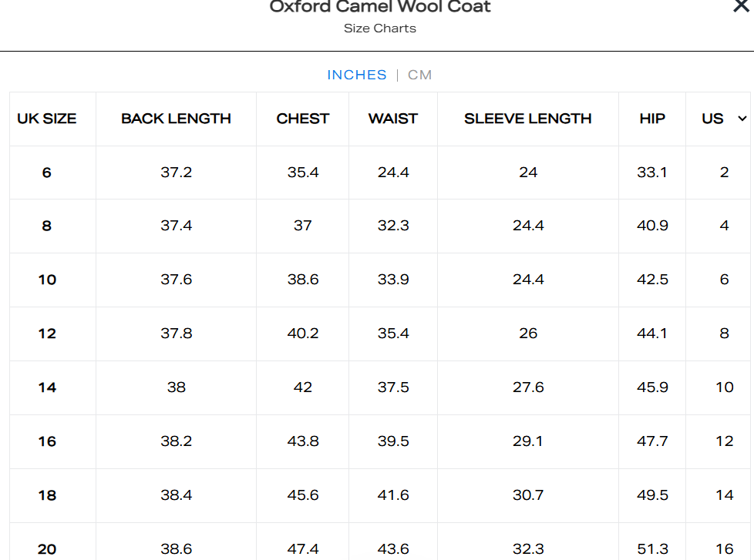The image size is (754, 560).
Task: Click the CHEST column header
Action: (303, 119)
